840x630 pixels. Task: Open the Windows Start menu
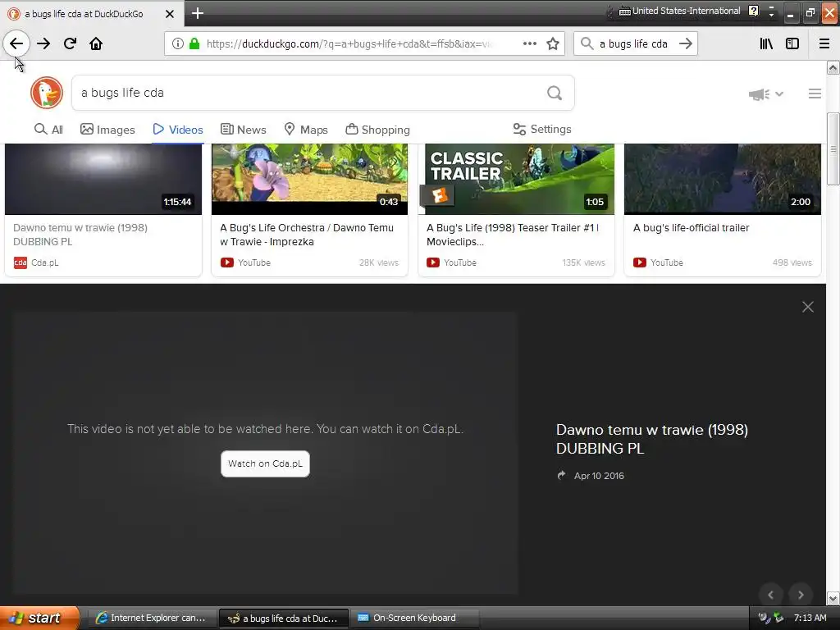[x=39, y=618]
